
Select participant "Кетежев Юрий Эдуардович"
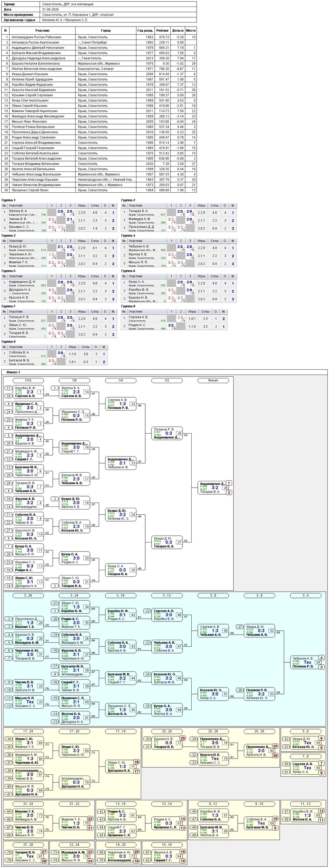[x=32, y=79]
